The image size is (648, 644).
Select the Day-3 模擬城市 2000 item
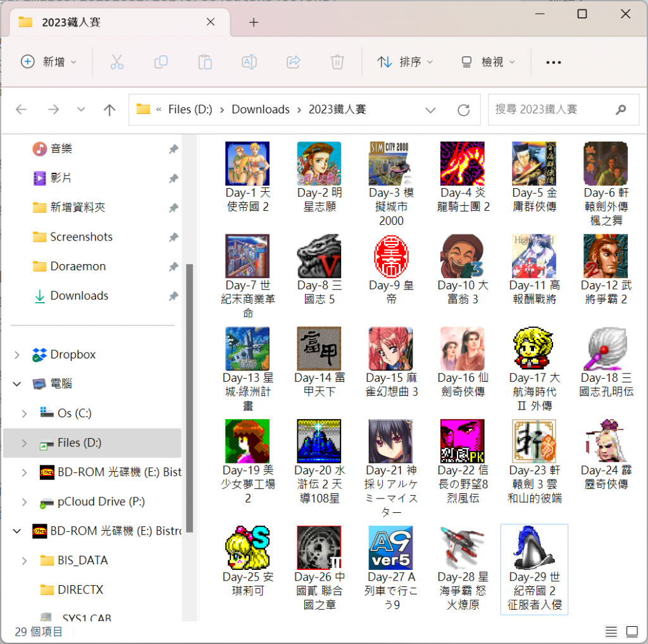tap(391, 184)
